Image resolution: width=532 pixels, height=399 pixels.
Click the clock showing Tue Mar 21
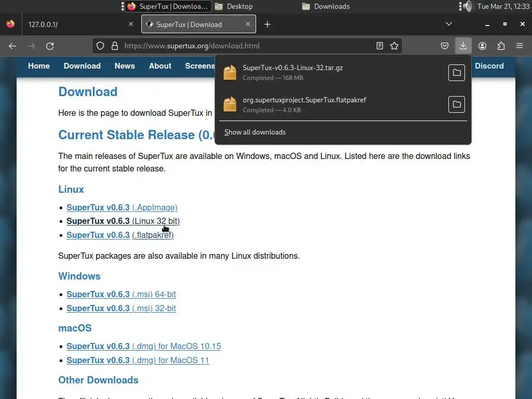(503, 6)
